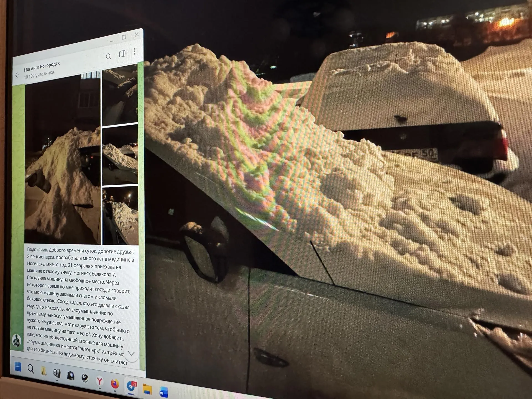The width and height of the screenshot is (532, 399).
Task: Maximize the Telegram window
Action: [x=124, y=37]
